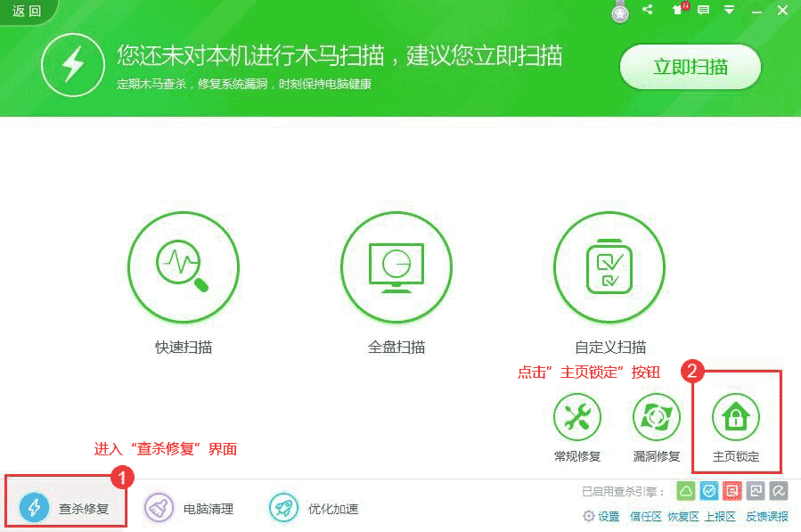801x532 pixels.
Task: Click the lightning bolt circle icon
Action: tap(73, 65)
